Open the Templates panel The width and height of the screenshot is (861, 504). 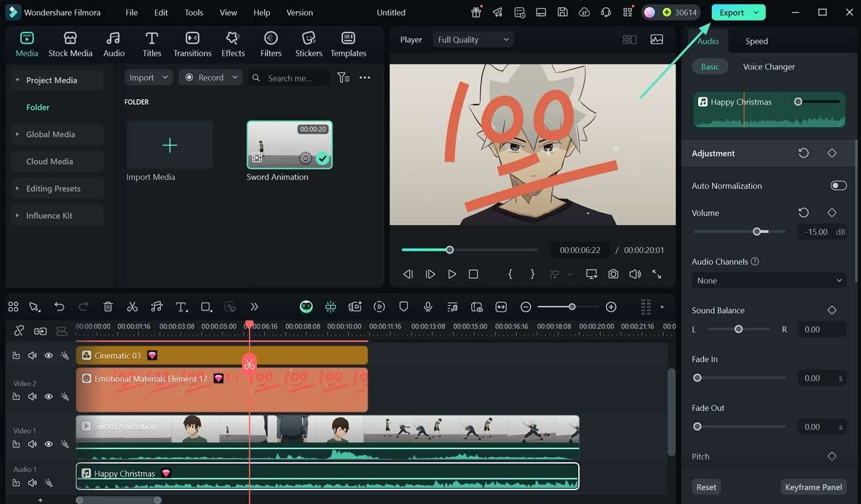point(348,44)
